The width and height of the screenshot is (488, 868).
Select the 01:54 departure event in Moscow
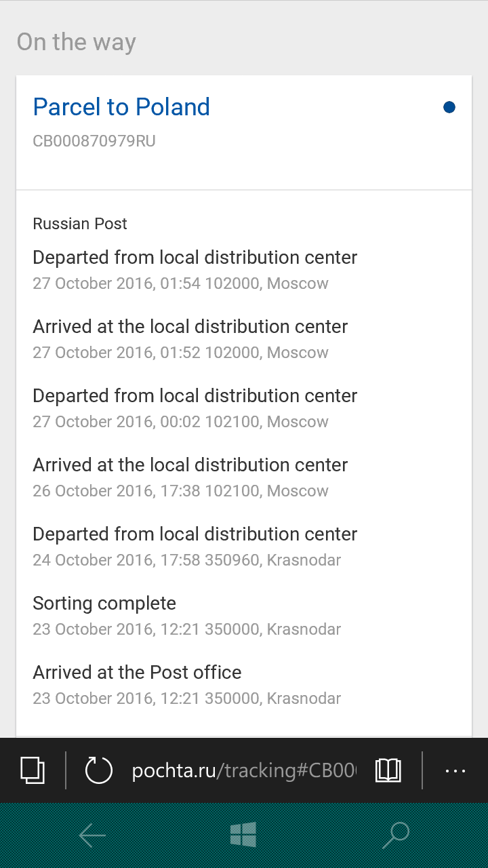pos(195,269)
